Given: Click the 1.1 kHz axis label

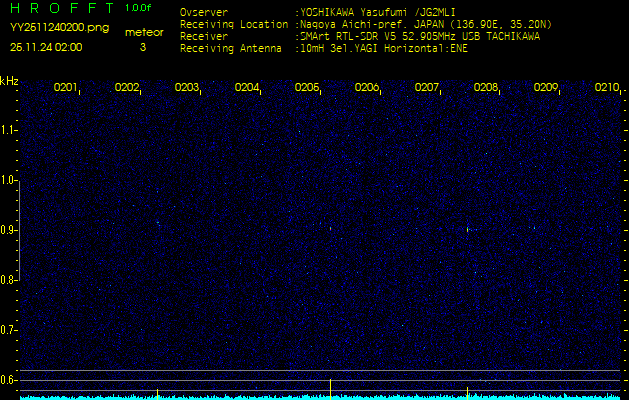Looking at the screenshot, I should tap(7, 130).
